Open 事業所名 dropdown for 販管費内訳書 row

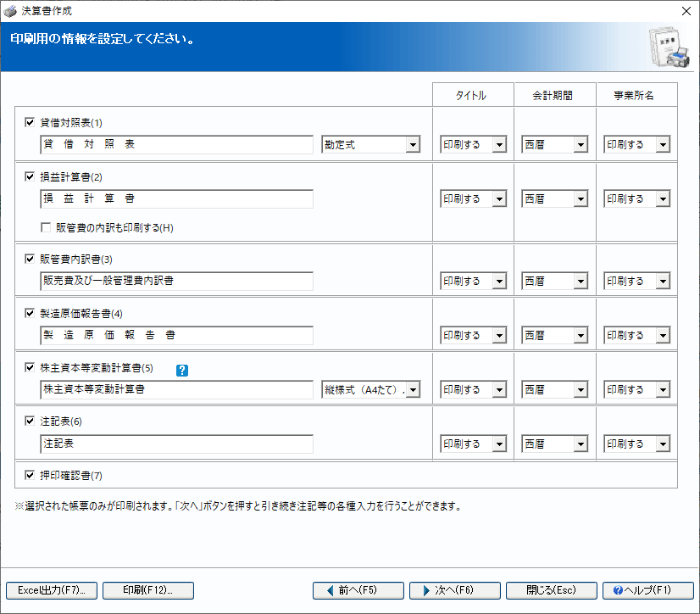(662, 282)
